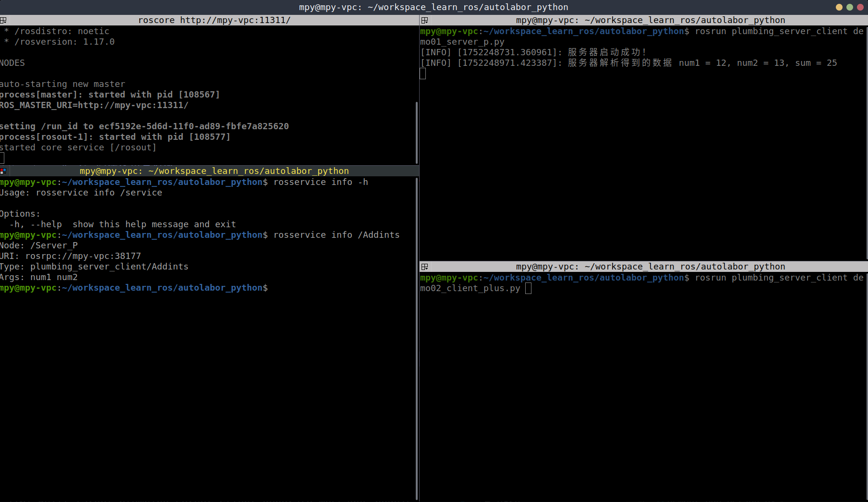Click the main window title bar text
Viewport: 868px width, 502px height.
(434, 7)
